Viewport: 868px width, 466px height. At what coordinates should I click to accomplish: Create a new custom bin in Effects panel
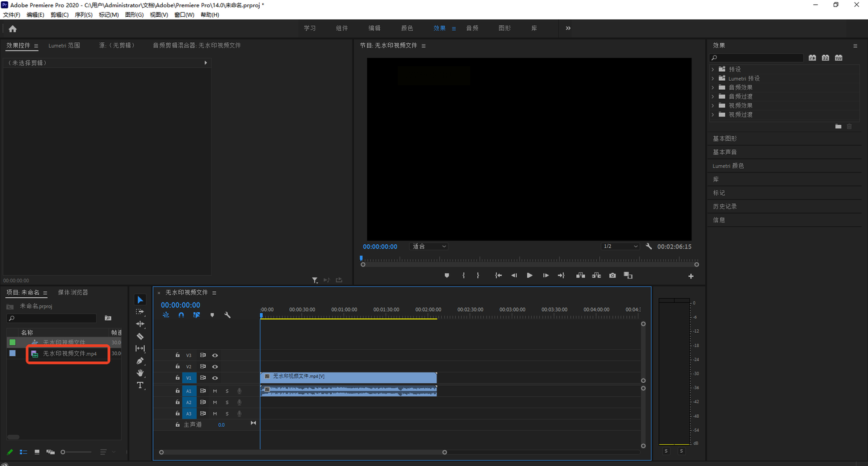(x=838, y=126)
